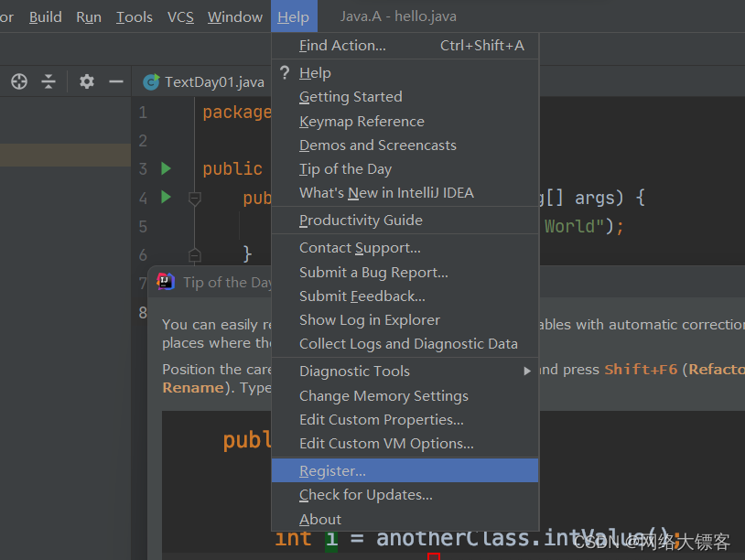Open Keymap Reference from Help menu
Image resolution: width=745 pixels, height=560 pixels.
tap(405, 122)
